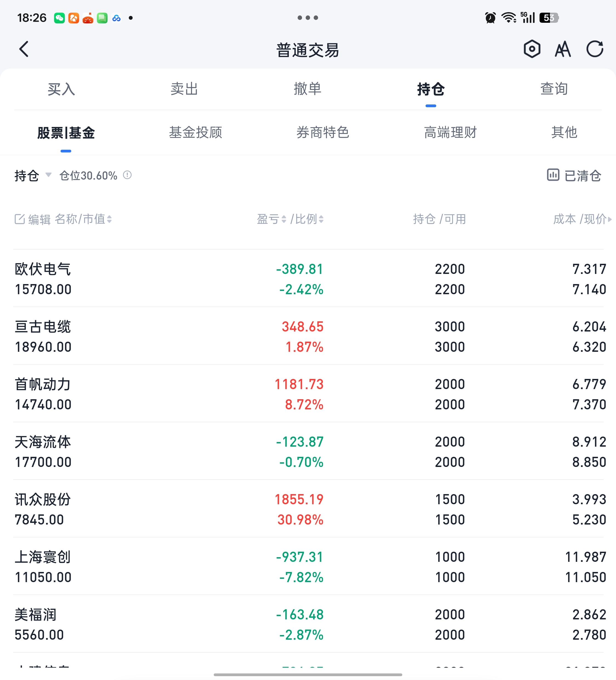
Task: Tap the back arrow icon
Action: click(x=24, y=49)
